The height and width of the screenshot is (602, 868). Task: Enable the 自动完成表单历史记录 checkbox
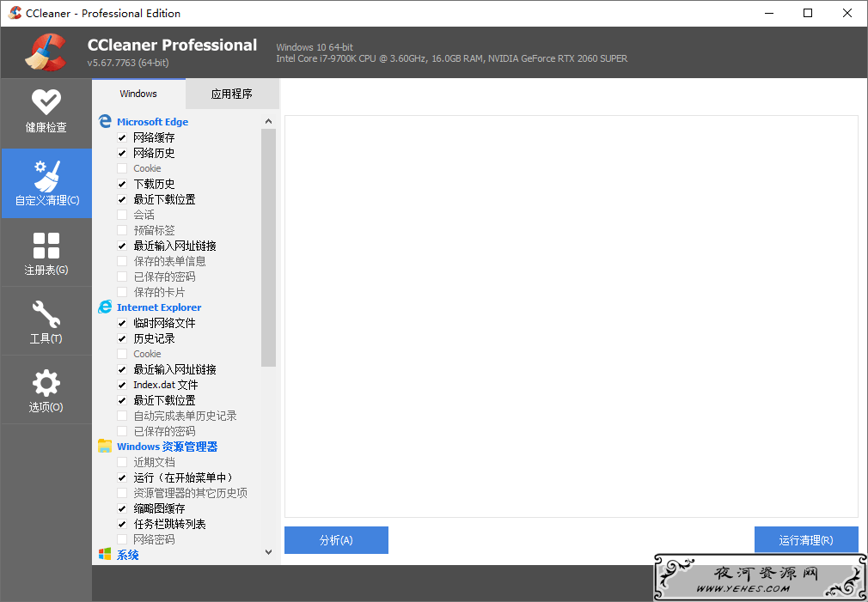point(122,416)
